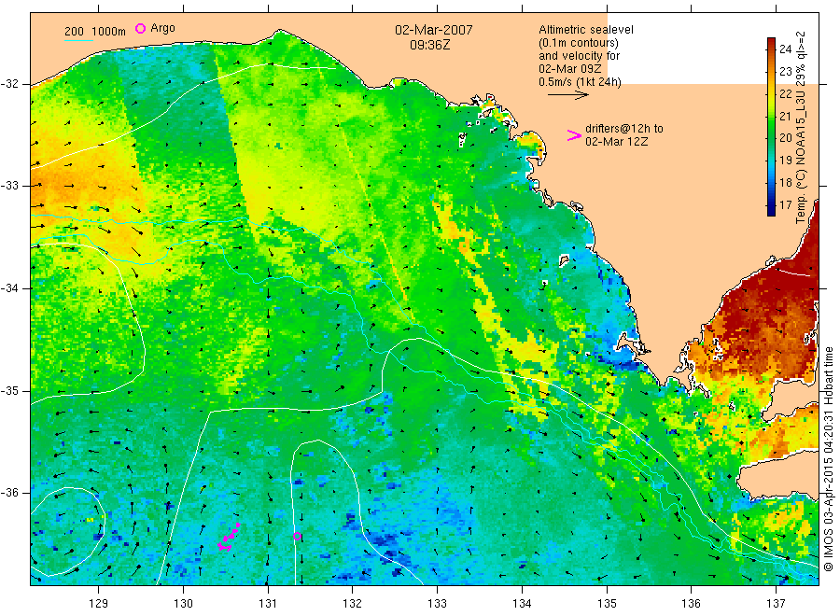
Task: Click the longitude label 135
Action: coord(607,604)
